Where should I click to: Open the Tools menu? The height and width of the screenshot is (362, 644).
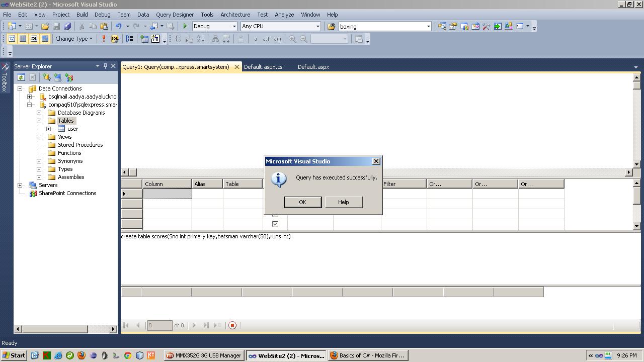click(207, 15)
